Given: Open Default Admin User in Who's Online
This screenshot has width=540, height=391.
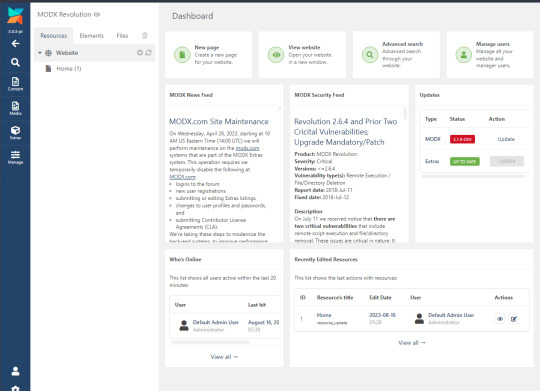Looking at the screenshot, I should 216,322.
